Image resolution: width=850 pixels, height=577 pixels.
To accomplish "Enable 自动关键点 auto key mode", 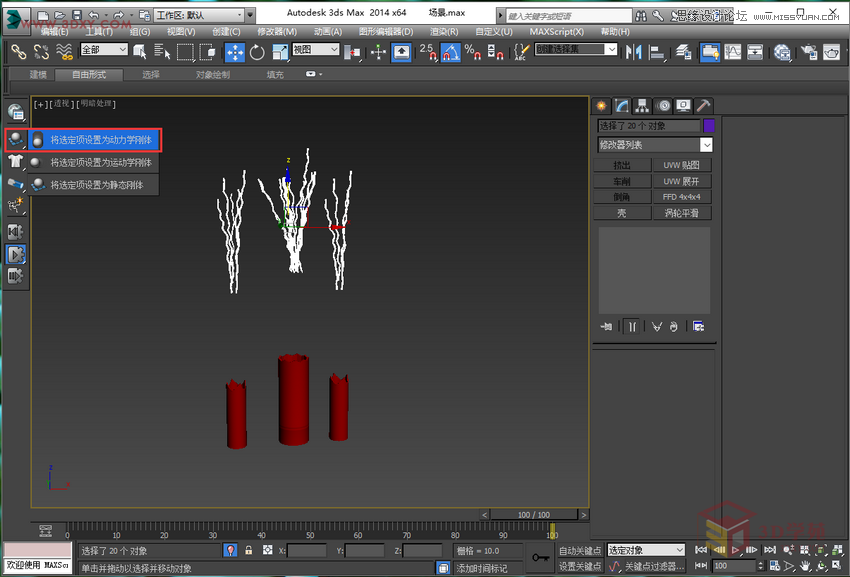I will [578, 549].
